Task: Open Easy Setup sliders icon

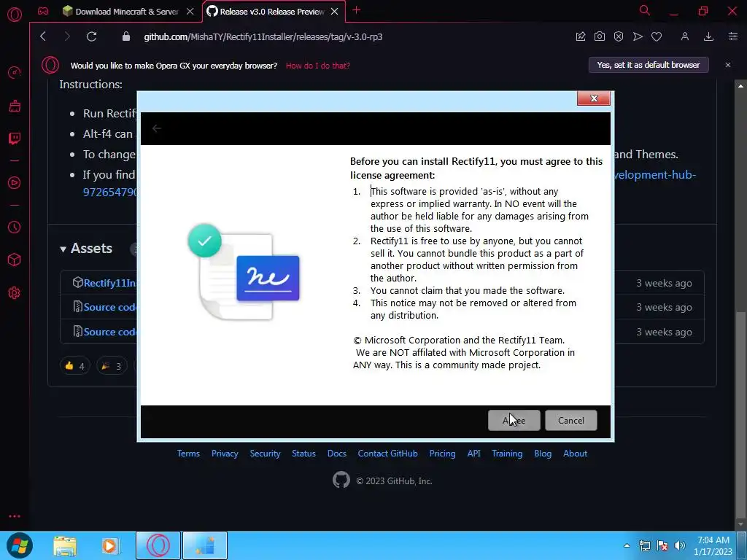Action: click(x=732, y=36)
